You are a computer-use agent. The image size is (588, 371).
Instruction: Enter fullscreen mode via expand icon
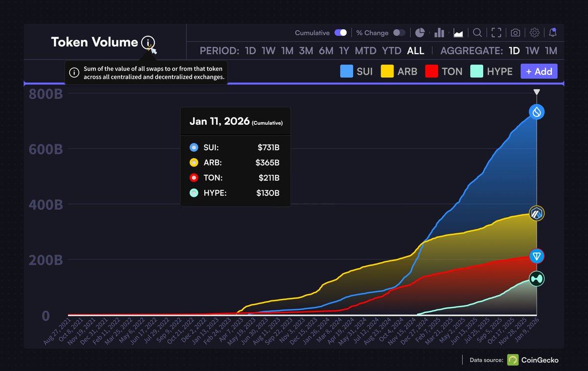496,33
